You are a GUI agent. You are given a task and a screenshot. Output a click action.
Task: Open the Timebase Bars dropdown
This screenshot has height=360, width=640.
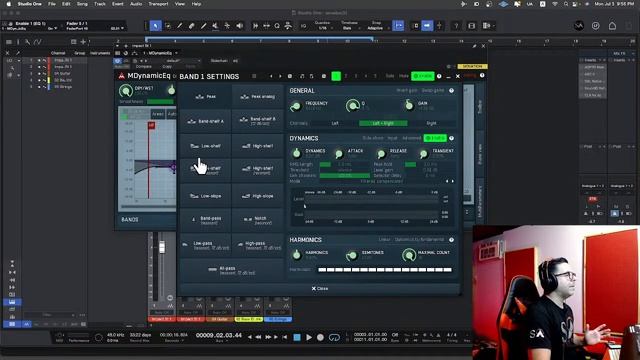click(348, 28)
